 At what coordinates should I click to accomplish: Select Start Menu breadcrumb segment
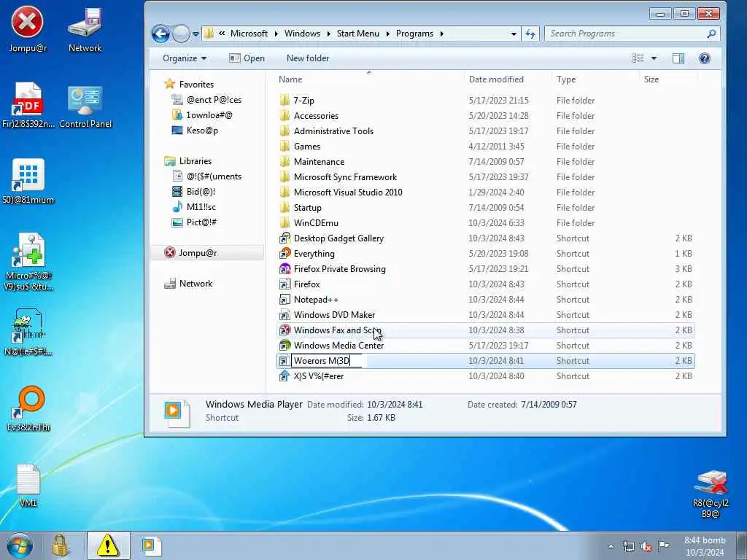(x=357, y=34)
